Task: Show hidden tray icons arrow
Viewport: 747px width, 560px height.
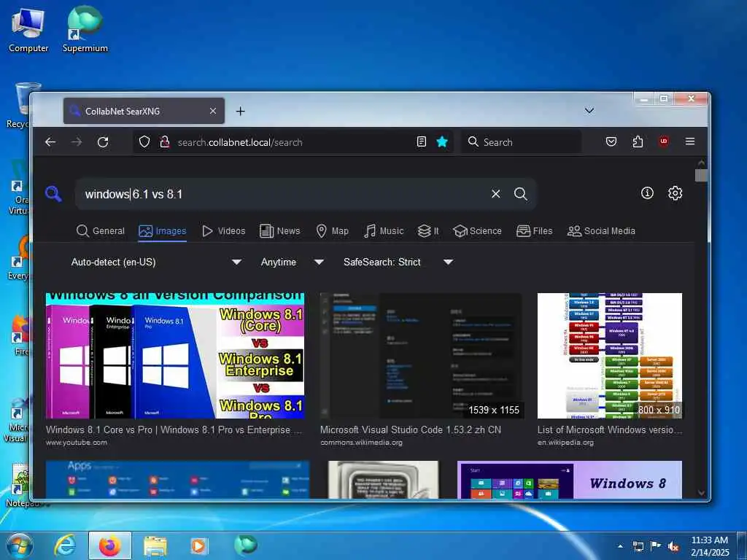Action: (620, 546)
